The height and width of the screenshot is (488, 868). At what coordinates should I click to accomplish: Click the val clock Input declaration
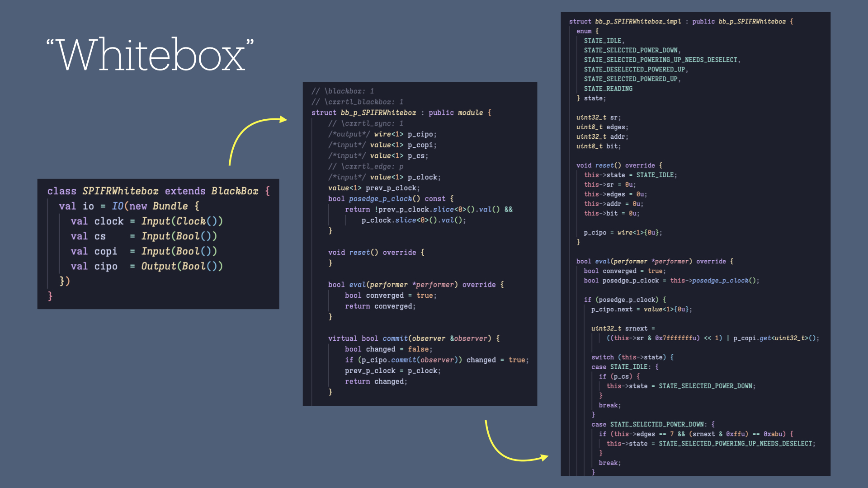(x=135, y=221)
